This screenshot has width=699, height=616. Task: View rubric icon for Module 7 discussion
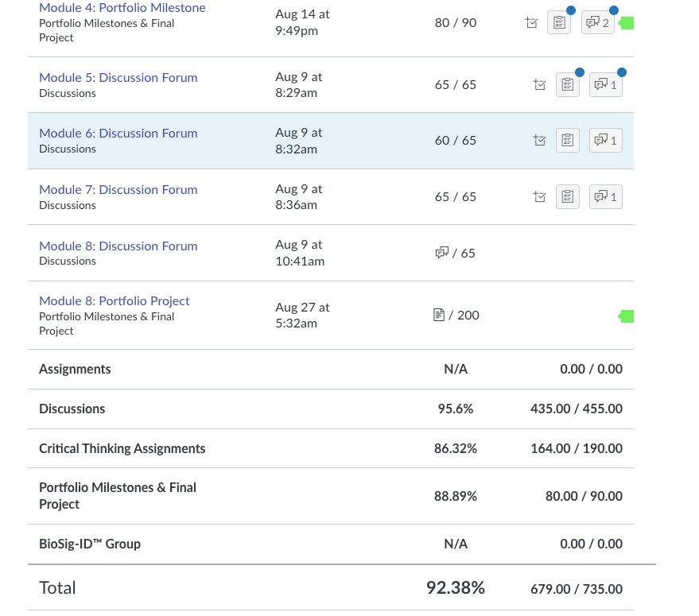(x=567, y=196)
